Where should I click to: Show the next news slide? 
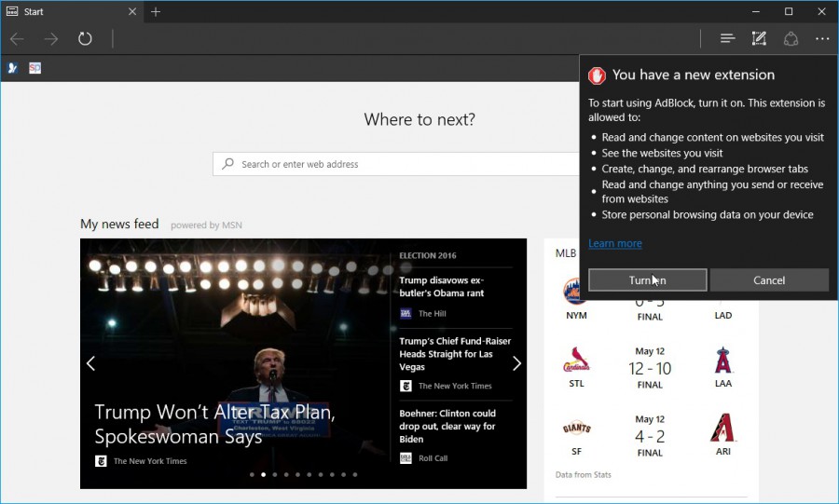[516, 363]
